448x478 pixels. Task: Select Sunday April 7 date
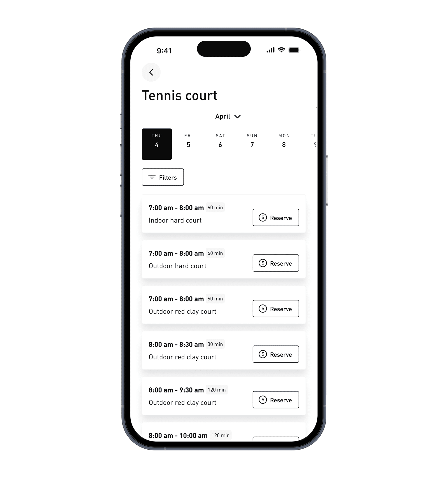point(251,144)
